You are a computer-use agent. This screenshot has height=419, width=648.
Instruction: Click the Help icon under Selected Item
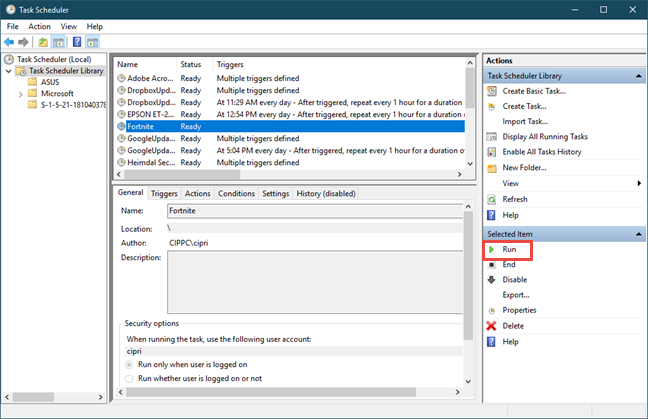point(491,342)
